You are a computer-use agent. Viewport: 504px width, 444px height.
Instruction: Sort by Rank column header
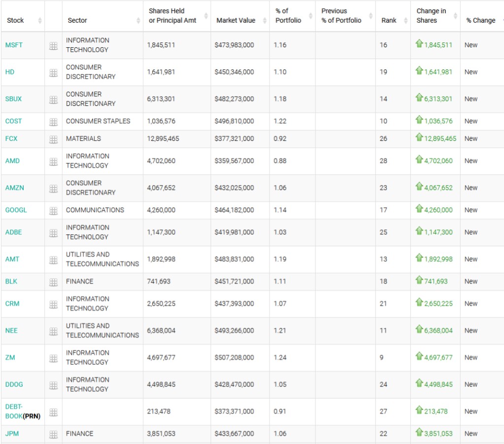click(389, 20)
